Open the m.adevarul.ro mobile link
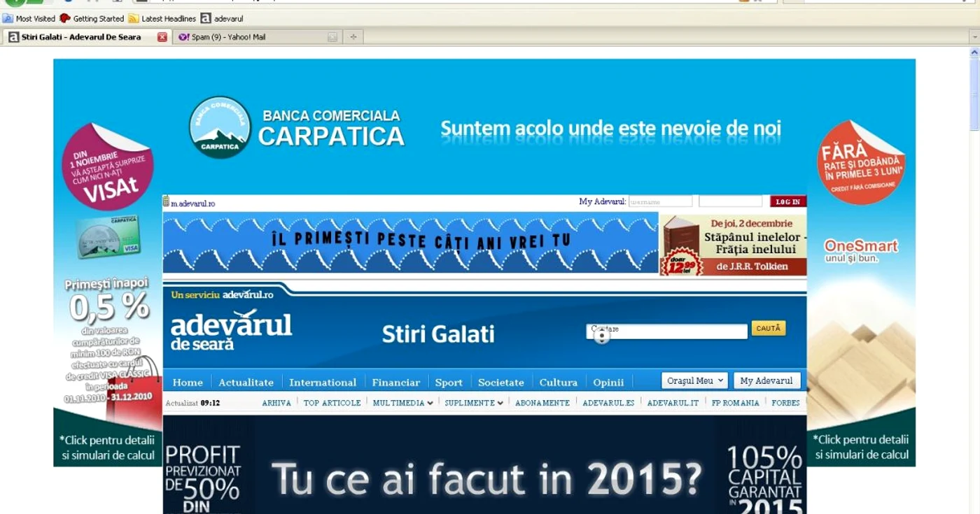This screenshot has height=514, width=980. (x=189, y=203)
